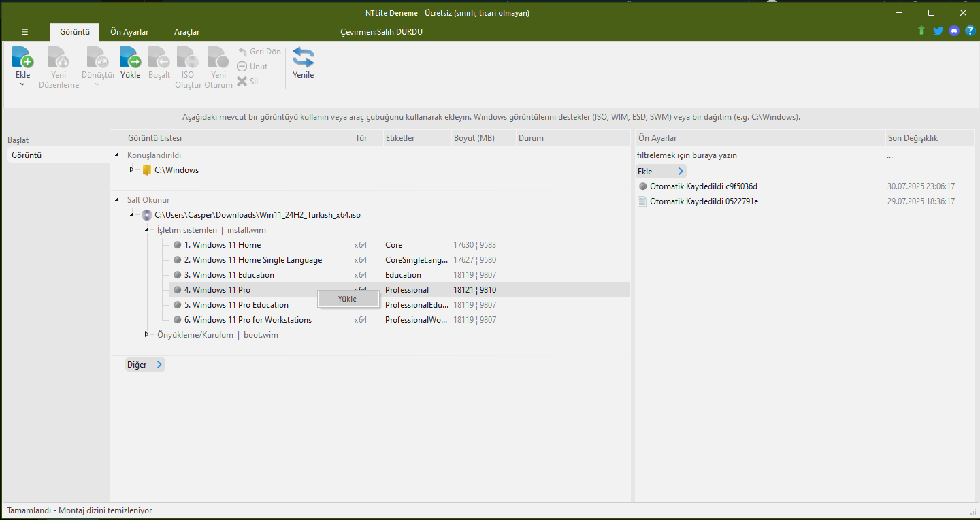Expand the C:\Windows tree node
980x520 pixels.
131,170
